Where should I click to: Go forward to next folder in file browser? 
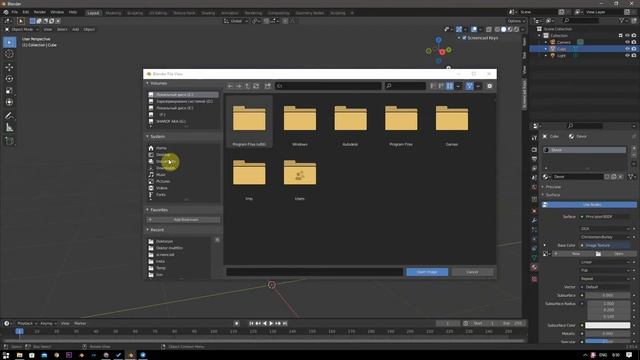239,86
